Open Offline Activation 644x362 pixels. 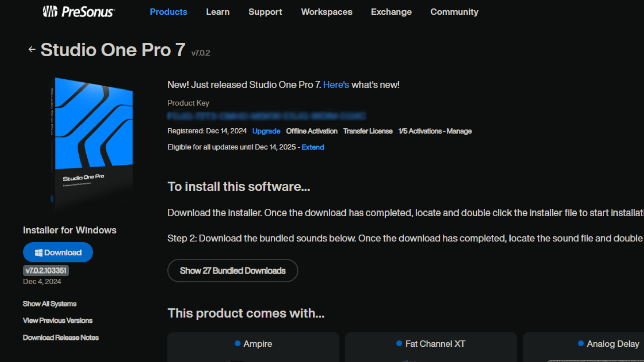(x=312, y=131)
